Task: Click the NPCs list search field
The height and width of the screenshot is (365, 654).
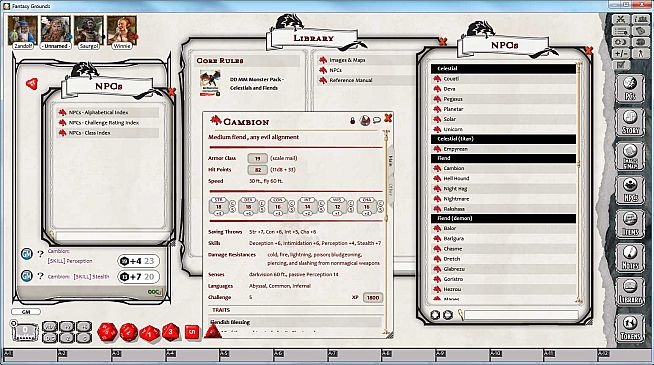Action: click(x=521, y=315)
